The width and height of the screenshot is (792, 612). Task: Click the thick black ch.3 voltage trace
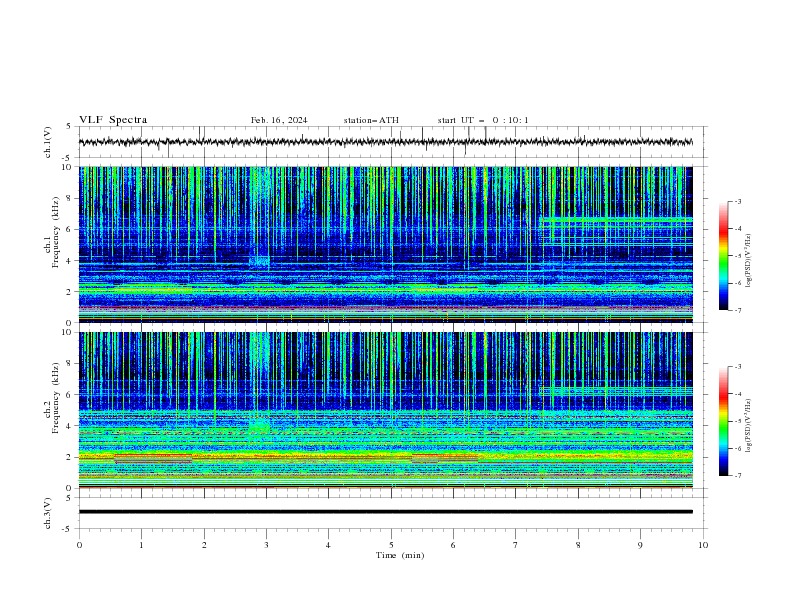tap(385, 512)
